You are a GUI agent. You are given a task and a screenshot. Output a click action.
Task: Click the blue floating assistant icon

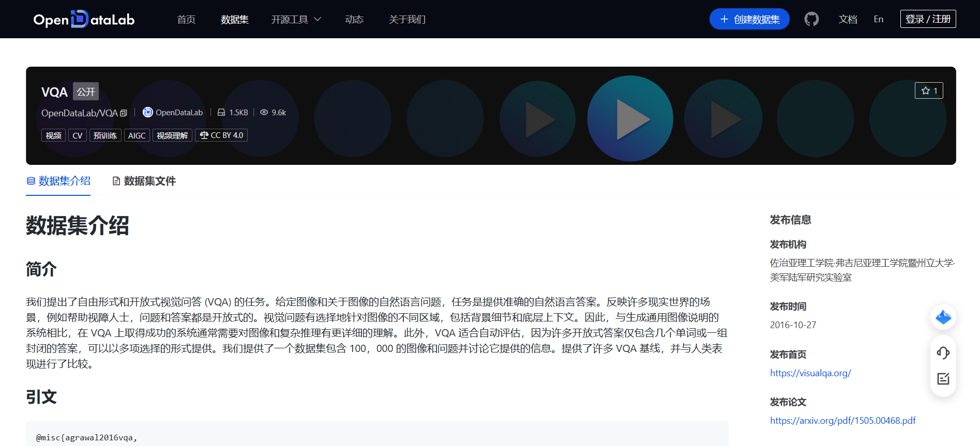coord(943,317)
